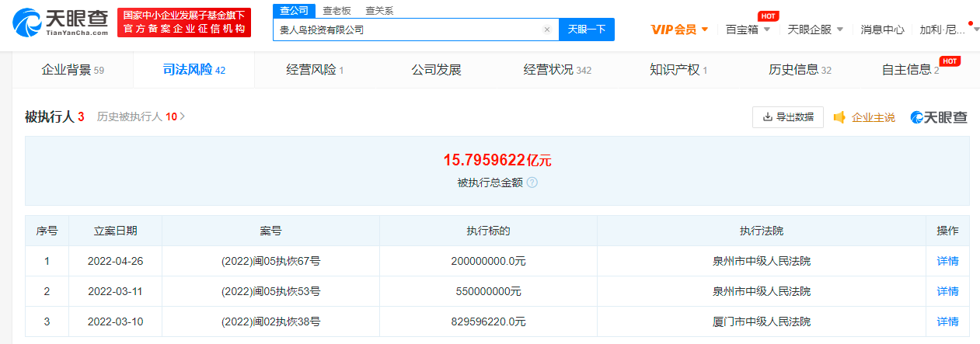Screen dimensions: 980x344
Task: Open 历史被执行人 records link
Action: 141,117
